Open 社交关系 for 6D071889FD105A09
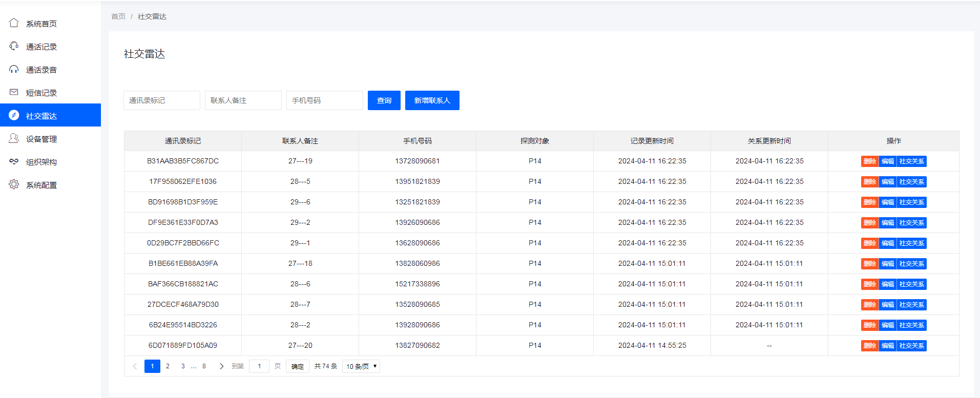980x398 pixels. tap(911, 346)
